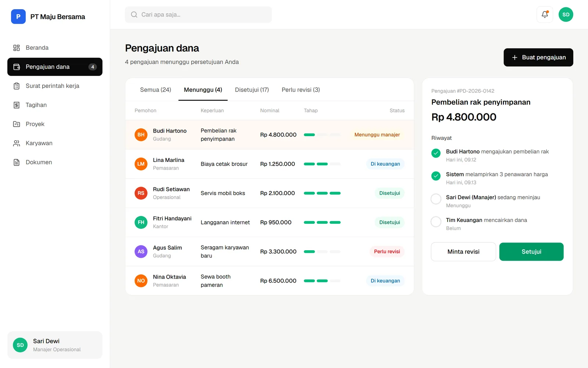Click the Rp 950.000 amount
The width and height of the screenshot is (588, 368).
click(x=276, y=222)
